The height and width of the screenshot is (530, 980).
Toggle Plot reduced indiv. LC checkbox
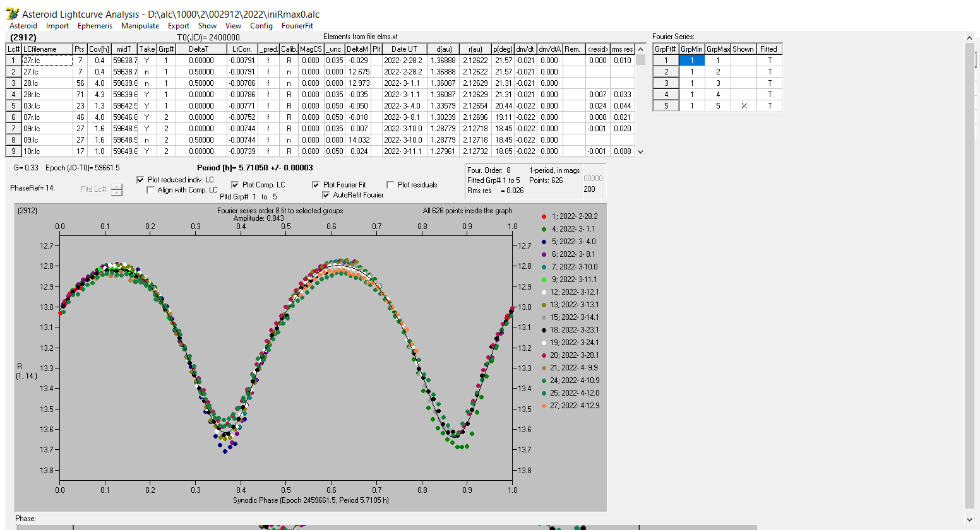tap(140, 180)
